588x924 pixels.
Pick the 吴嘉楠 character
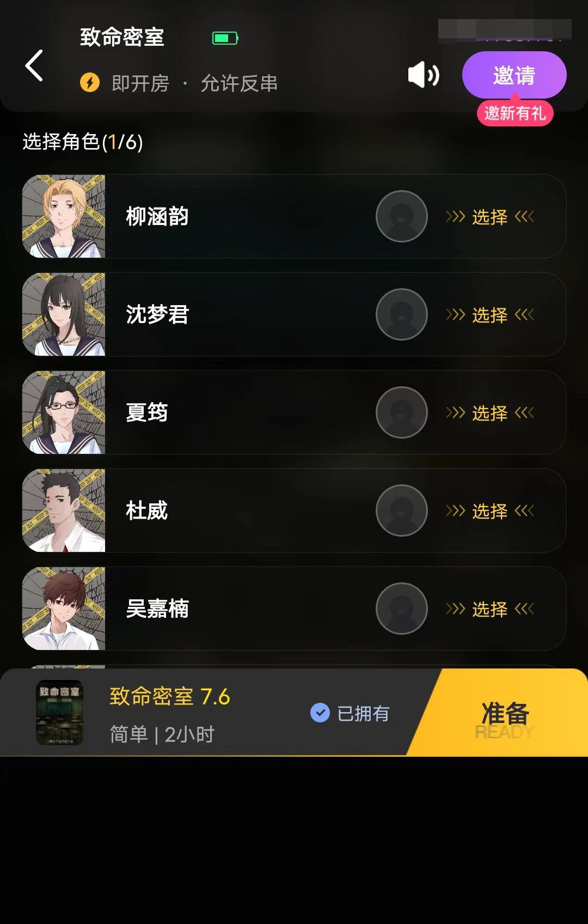(x=490, y=609)
